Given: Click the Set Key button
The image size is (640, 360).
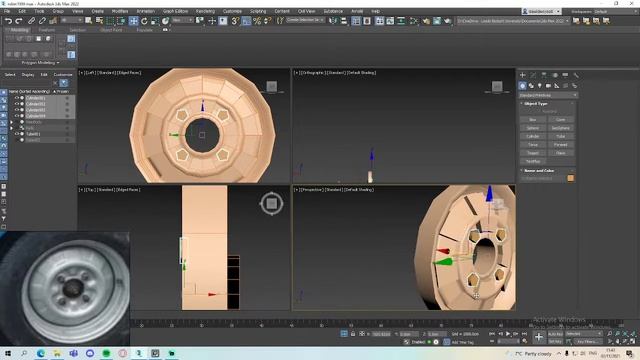Looking at the screenshot, I should [x=555, y=341].
